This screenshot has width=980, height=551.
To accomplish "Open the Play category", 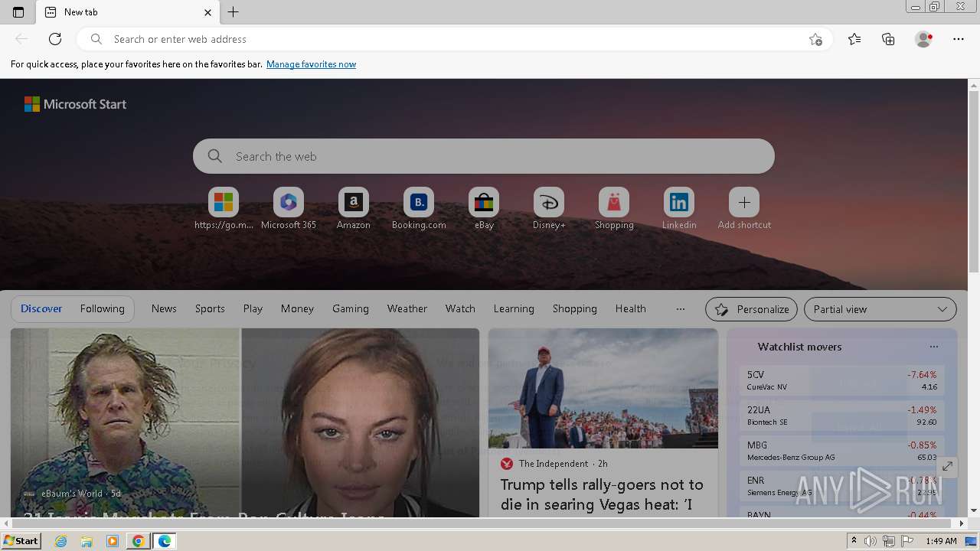I will [x=253, y=308].
